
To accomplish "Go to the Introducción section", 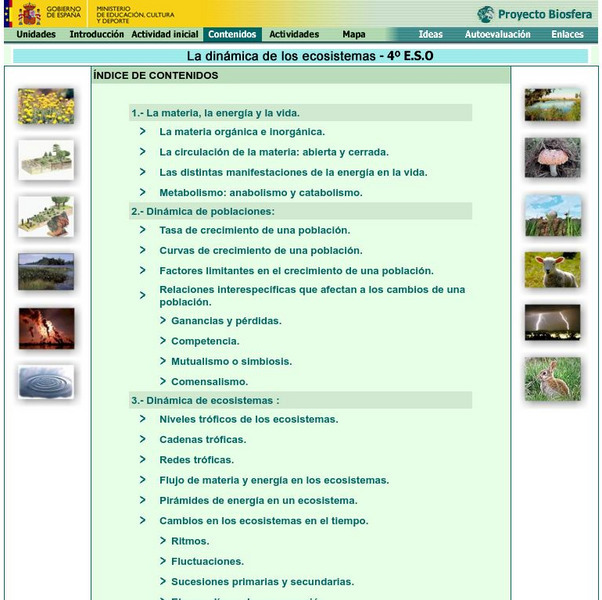I will (96, 35).
